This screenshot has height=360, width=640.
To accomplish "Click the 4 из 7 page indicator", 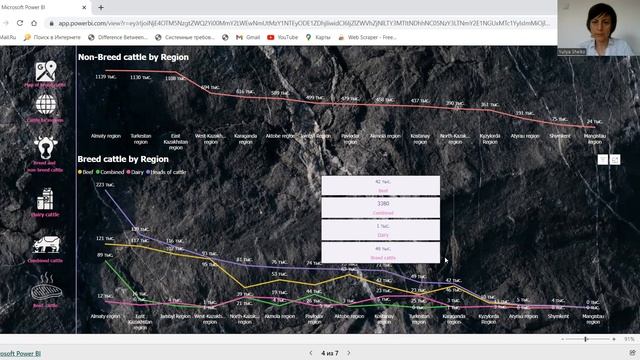I will [x=330, y=353].
